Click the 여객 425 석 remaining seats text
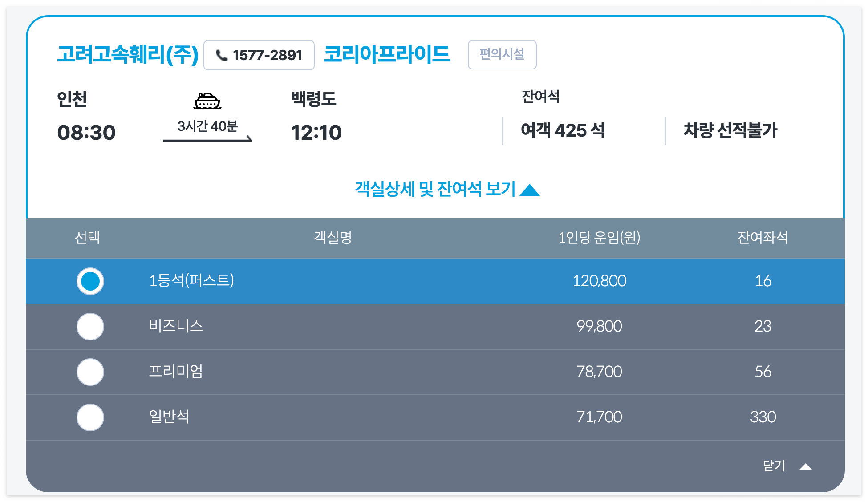This screenshot has width=868, height=502. pos(563,131)
